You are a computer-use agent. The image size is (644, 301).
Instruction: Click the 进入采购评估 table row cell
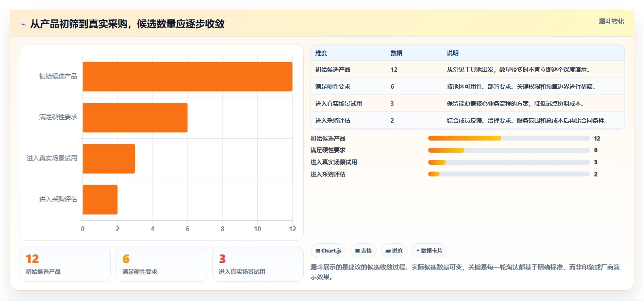coord(333,121)
